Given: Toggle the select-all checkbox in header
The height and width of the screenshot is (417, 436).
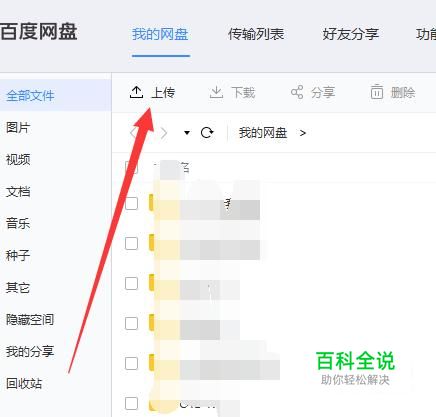Looking at the screenshot, I should pyautogui.click(x=131, y=167).
